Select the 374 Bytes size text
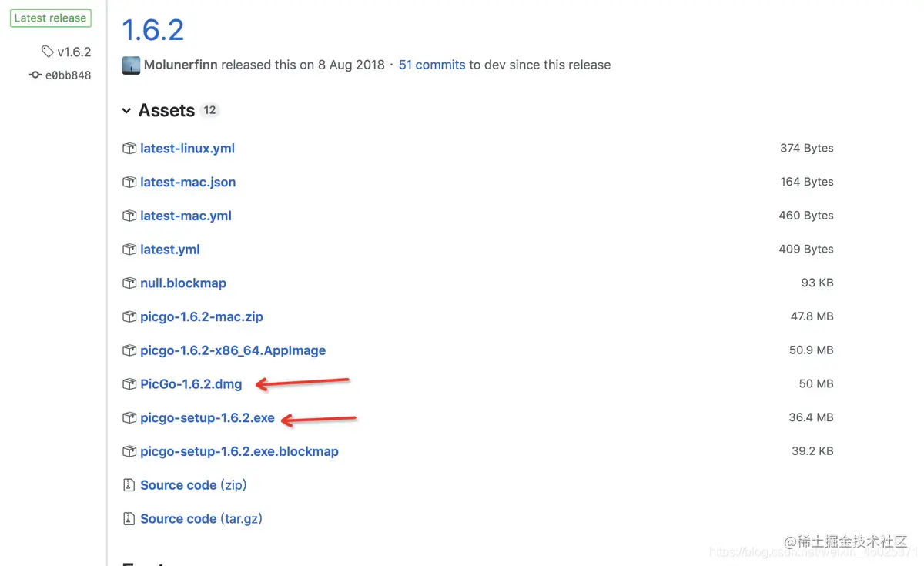 [807, 148]
